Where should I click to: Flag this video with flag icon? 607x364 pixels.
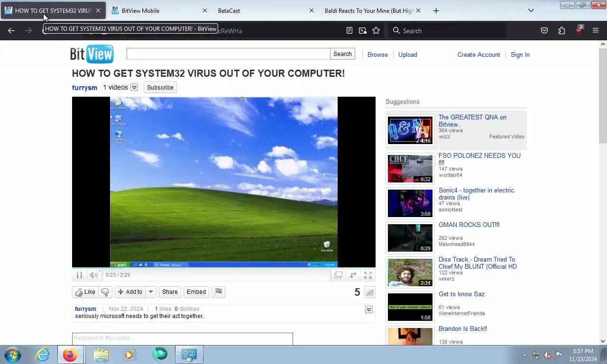tap(218, 292)
